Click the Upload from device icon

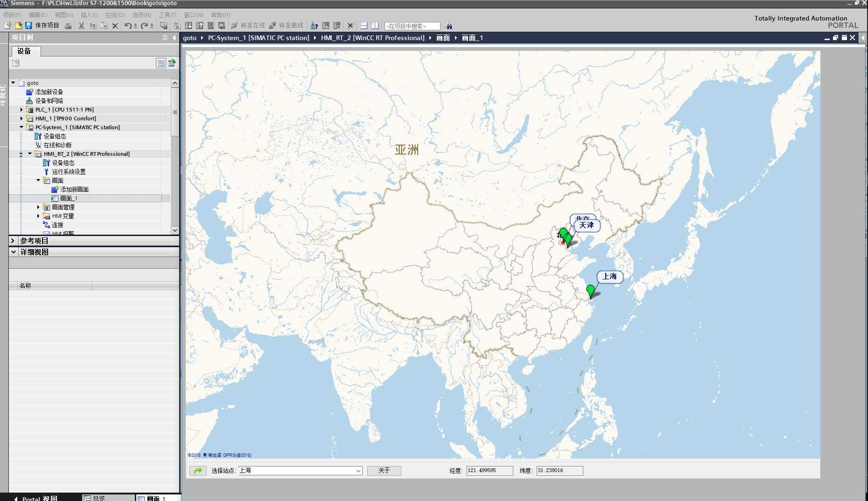200,26
